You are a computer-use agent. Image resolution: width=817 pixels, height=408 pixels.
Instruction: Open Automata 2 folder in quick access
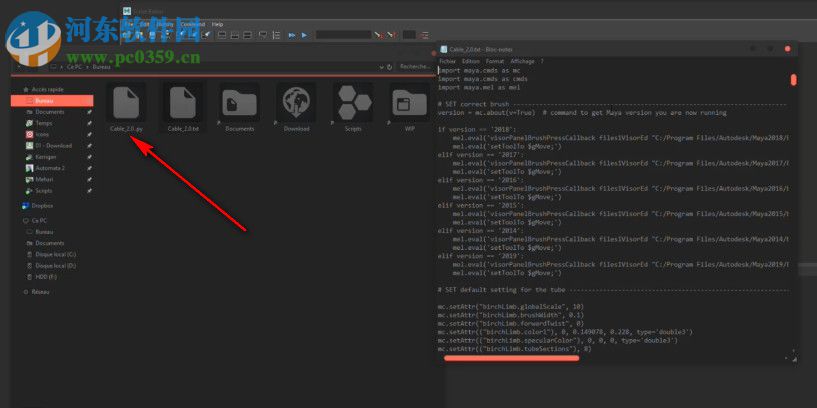(49, 168)
